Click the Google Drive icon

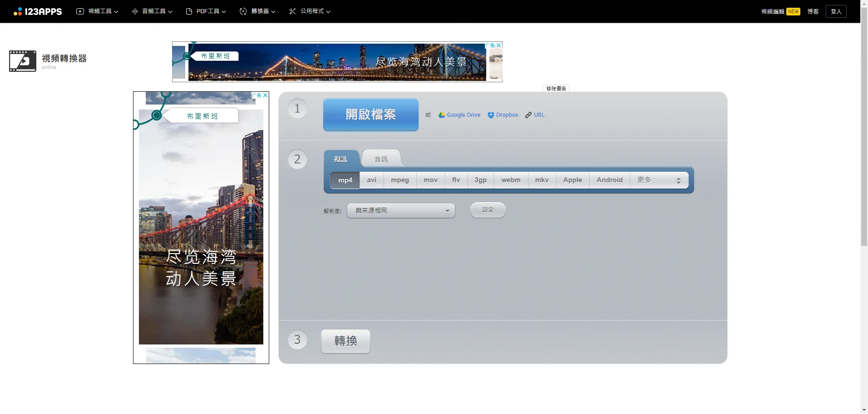(x=441, y=115)
